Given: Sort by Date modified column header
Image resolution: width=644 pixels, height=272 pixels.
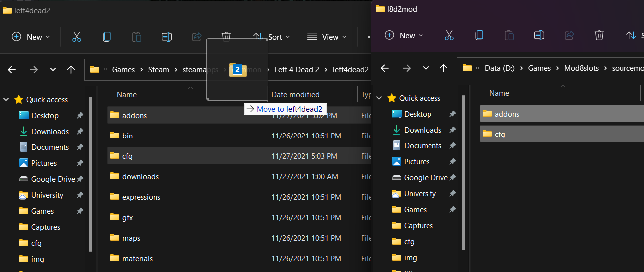Looking at the screenshot, I should pyautogui.click(x=295, y=95).
